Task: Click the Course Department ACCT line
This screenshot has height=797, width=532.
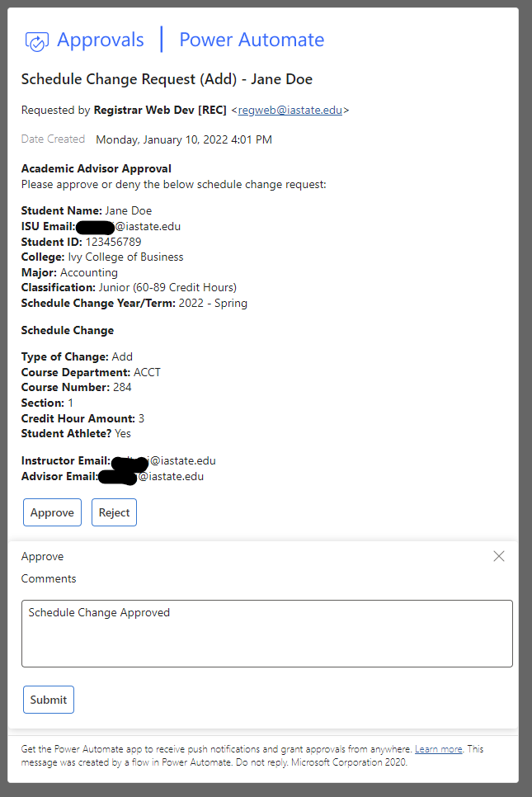Action: tap(91, 373)
